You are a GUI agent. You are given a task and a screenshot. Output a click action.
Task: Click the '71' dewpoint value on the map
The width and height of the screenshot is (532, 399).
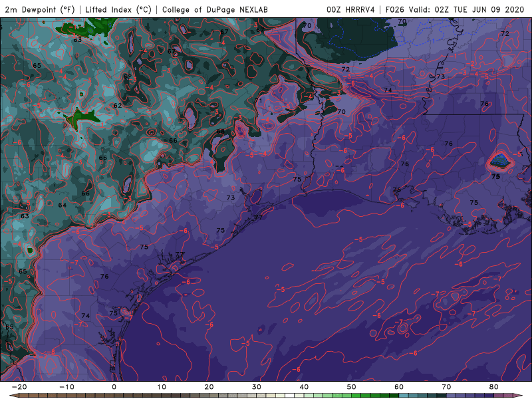click(x=259, y=101)
